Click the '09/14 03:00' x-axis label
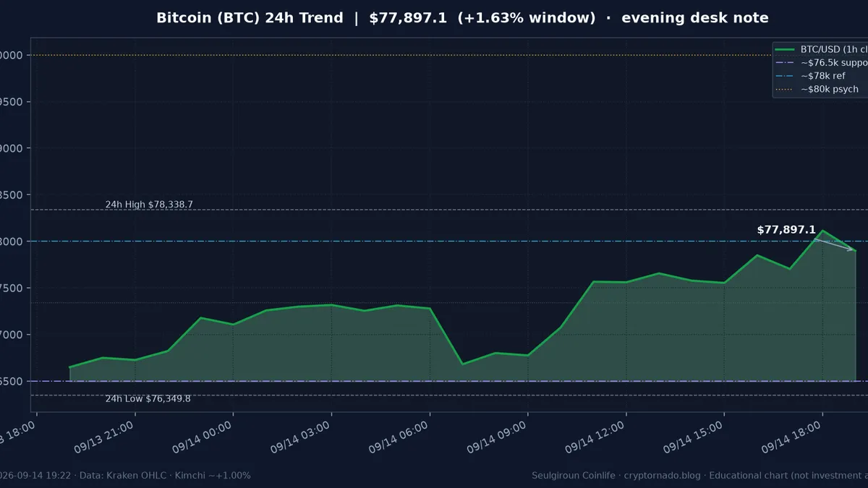The height and width of the screenshot is (488, 868). (x=300, y=438)
